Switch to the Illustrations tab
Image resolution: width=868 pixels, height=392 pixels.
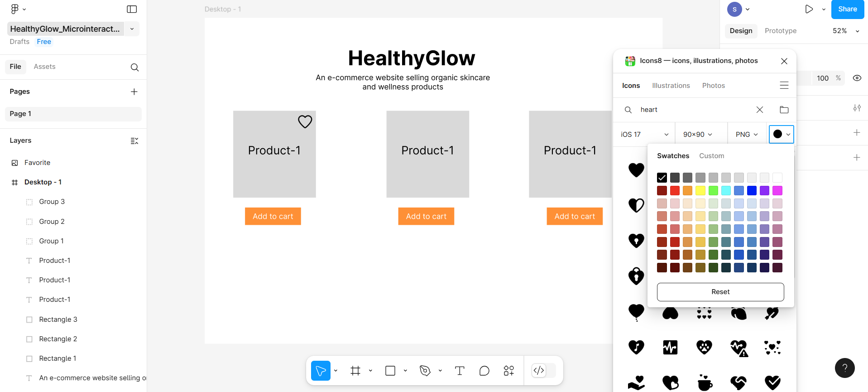[x=671, y=86]
